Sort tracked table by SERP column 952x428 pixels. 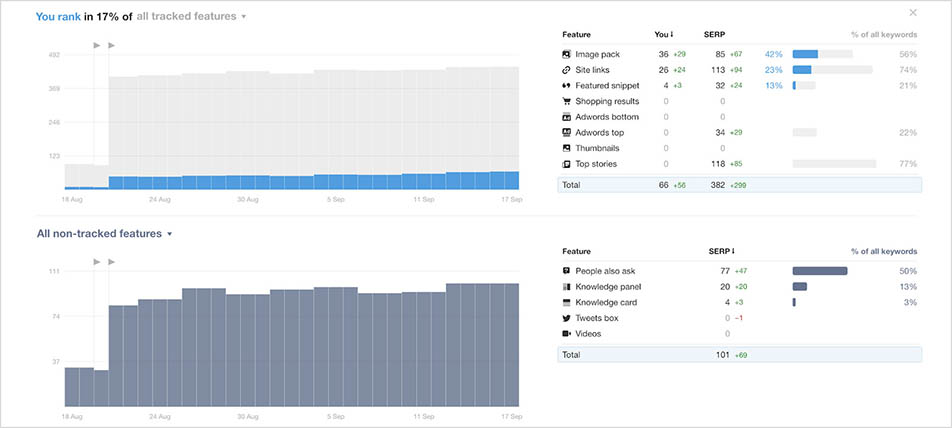click(x=714, y=35)
